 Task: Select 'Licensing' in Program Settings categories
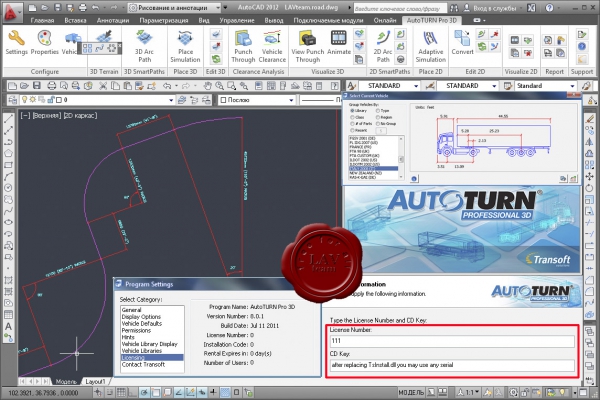(x=152, y=357)
